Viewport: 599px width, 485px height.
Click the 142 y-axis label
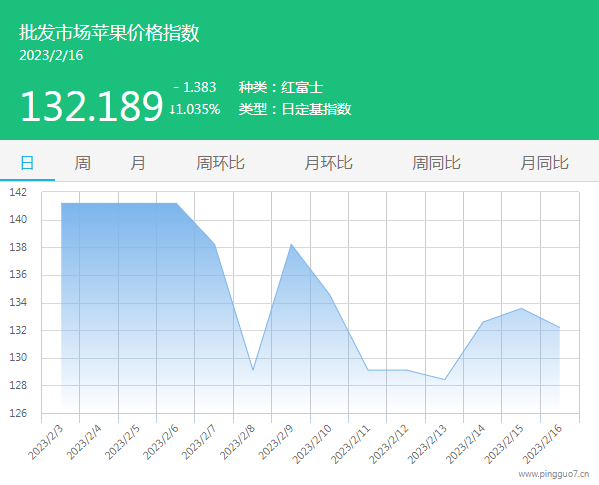[18, 192]
